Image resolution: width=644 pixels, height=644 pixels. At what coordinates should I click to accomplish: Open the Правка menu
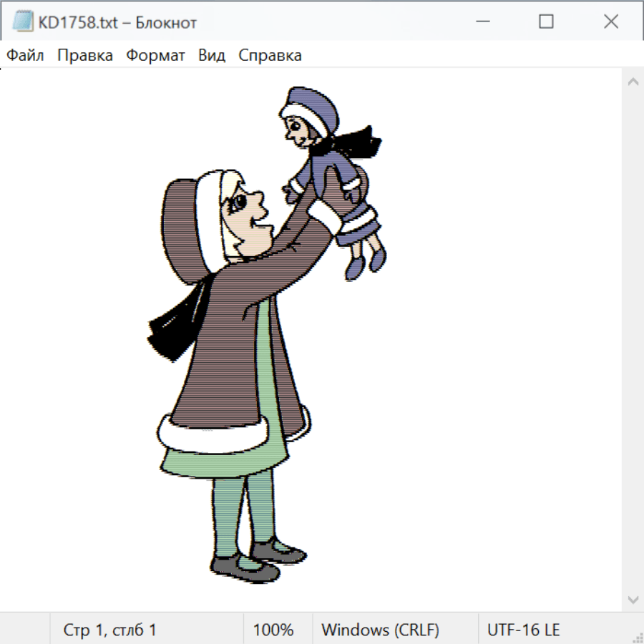tap(85, 56)
